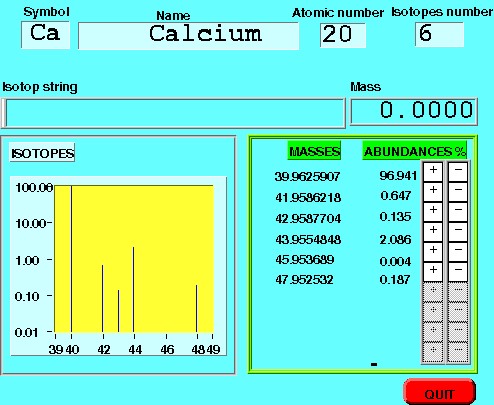Quit the isotope application
Viewport: 494px width, 405px height.
pyautogui.click(x=439, y=392)
